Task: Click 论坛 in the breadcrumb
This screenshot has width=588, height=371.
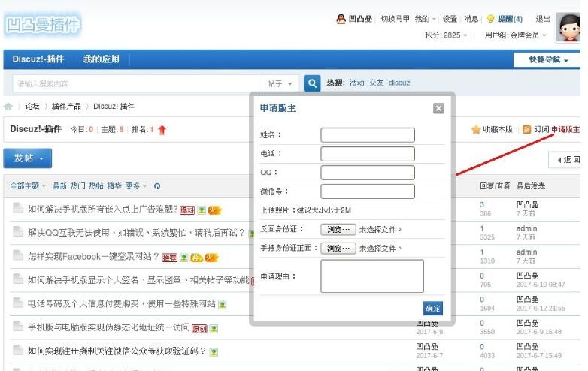Action: (32, 107)
